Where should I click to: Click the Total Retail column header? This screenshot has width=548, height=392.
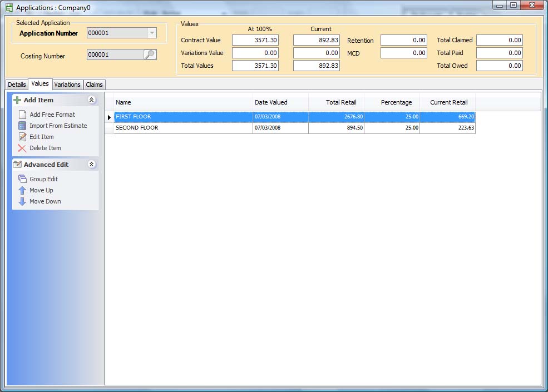tap(336, 102)
